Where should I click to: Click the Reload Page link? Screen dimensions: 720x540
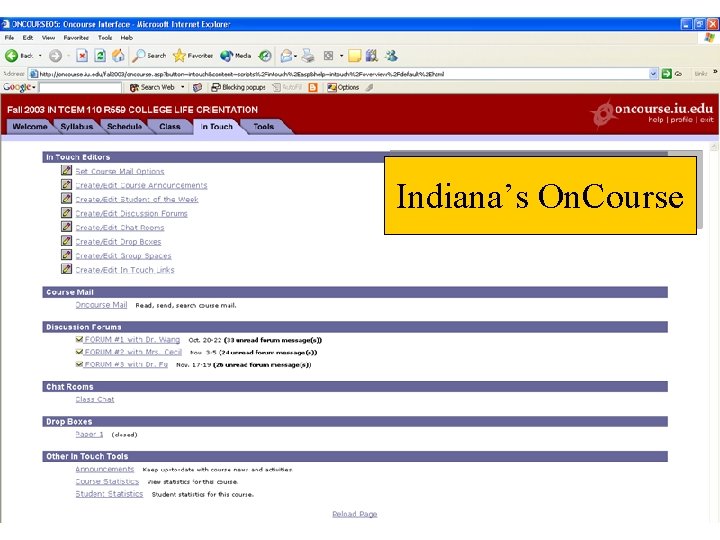coord(354,514)
